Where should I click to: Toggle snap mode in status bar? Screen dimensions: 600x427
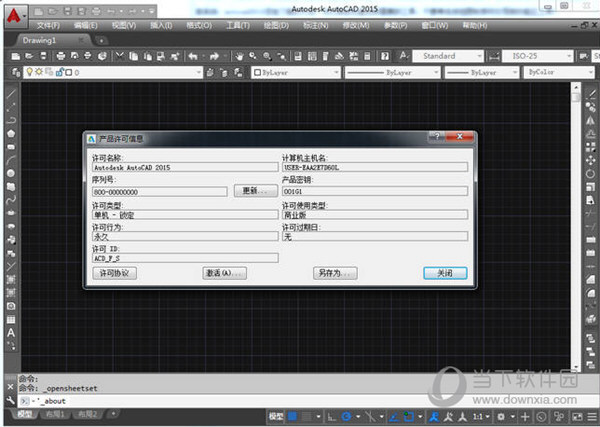tap(307, 416)
